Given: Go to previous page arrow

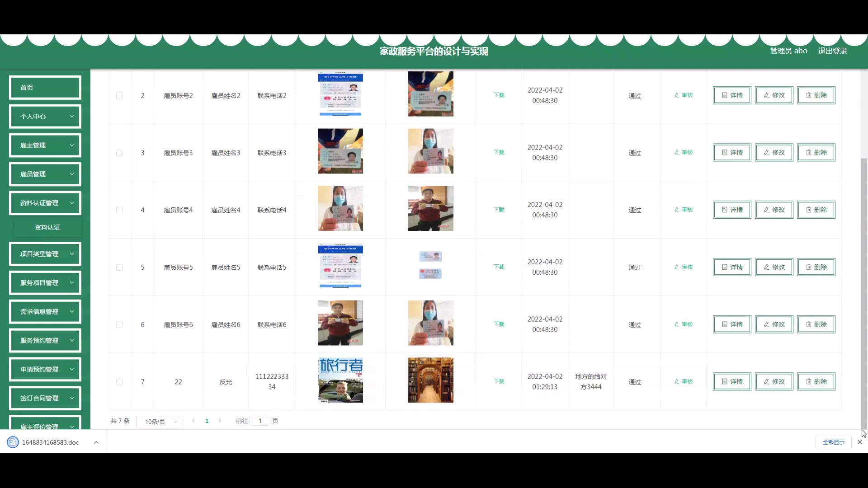Looking at the screenshot, I should 193,421.
